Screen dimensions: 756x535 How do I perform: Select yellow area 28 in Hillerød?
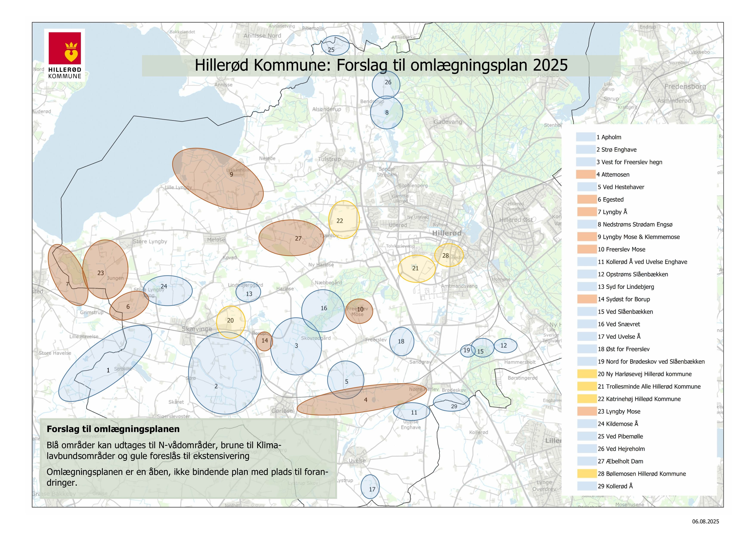click(449, 255)
